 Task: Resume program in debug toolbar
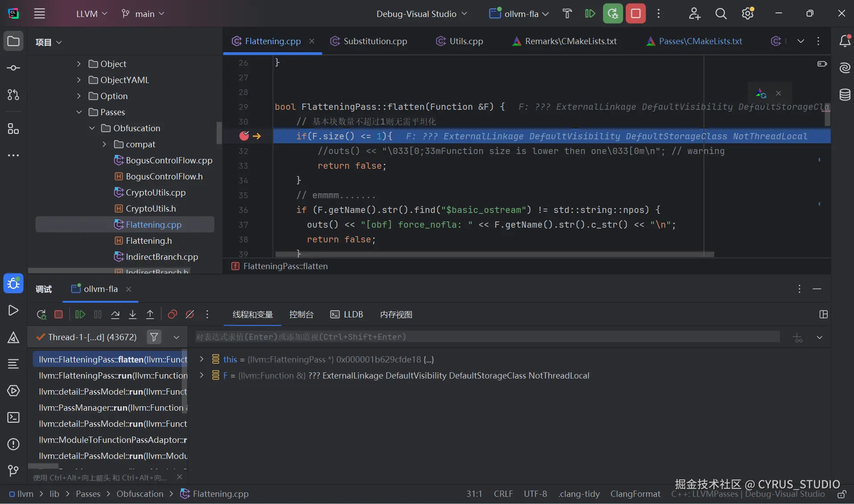click(x=80, y=315)
